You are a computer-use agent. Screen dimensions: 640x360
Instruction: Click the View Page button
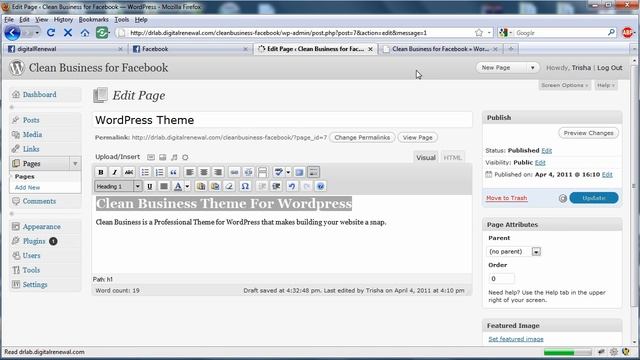point(418,138)
